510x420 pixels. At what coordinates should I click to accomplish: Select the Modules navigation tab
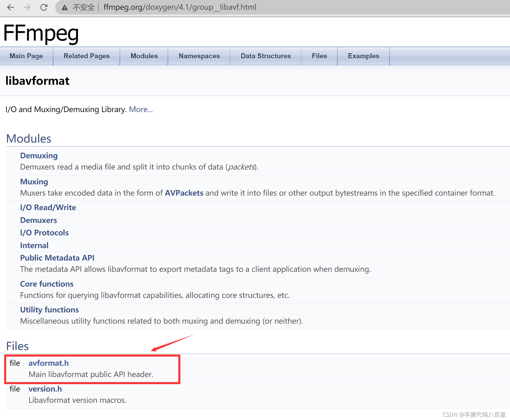144,56
